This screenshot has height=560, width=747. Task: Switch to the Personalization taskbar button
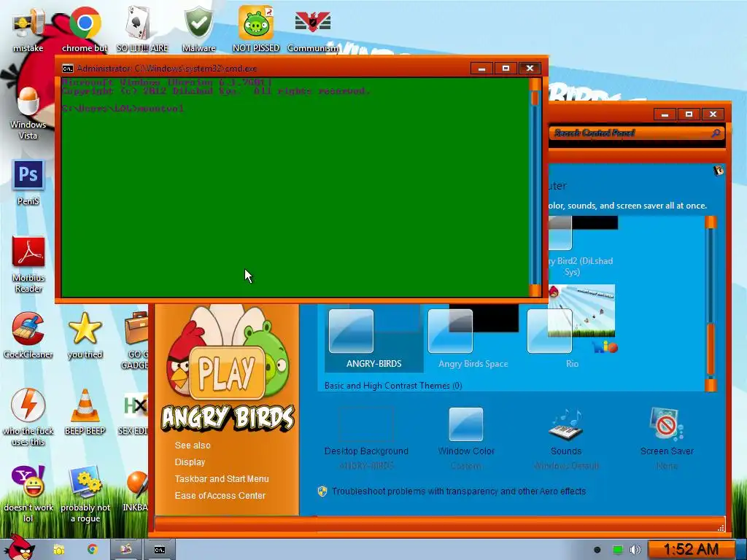[125, 550]
